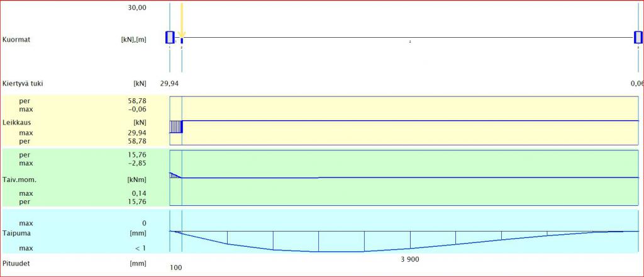Click the green Taiv.mom. diagram background
Screen dimensions: 644x277
(409, 192)
